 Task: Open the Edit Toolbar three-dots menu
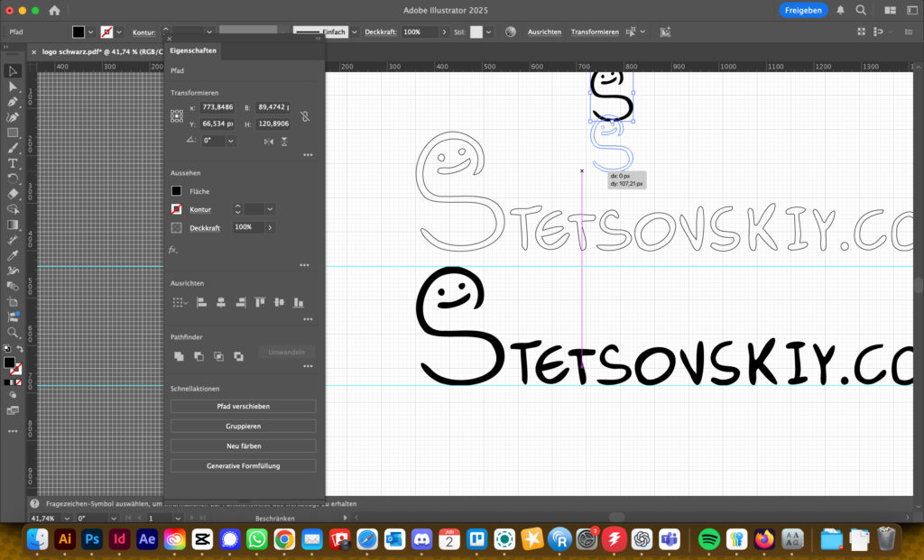coord(13,431)
